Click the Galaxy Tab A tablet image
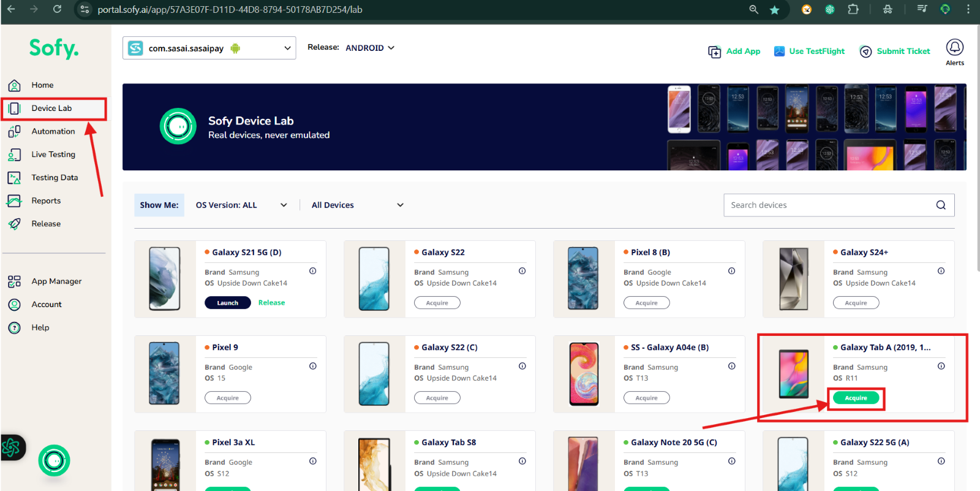 (x=793, y=374)
